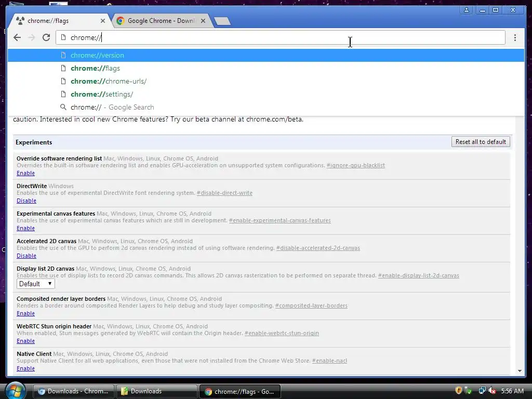Open #disable-direct-write anchor link
The image size is (532, 399).
coord(224,193)
